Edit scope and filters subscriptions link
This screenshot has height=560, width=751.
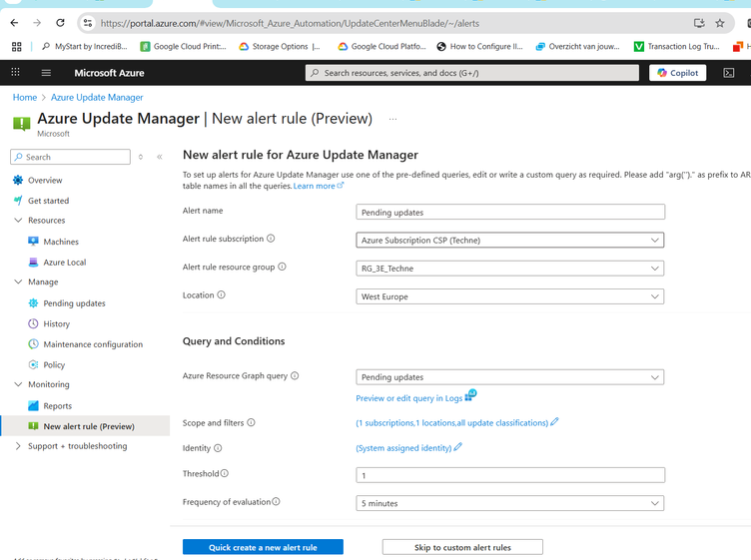tap(451, 423)
